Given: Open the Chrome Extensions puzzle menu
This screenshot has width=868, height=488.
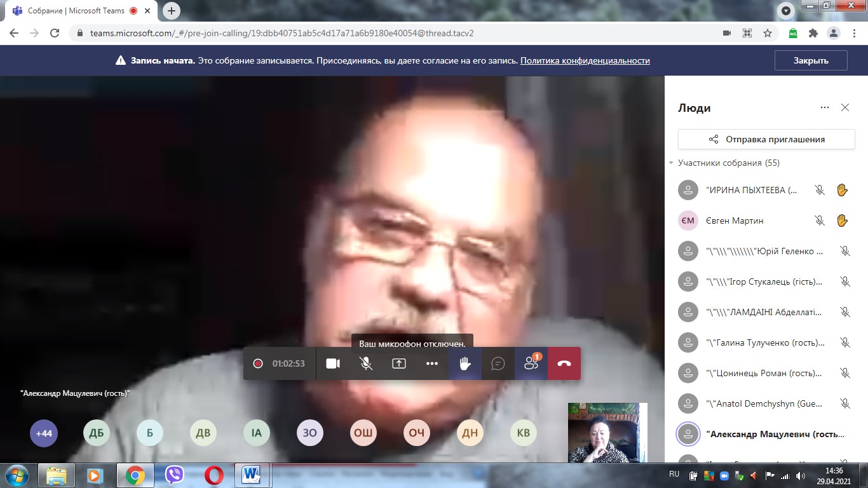Looking at the screenshot, I should click(x=813, y=33).
